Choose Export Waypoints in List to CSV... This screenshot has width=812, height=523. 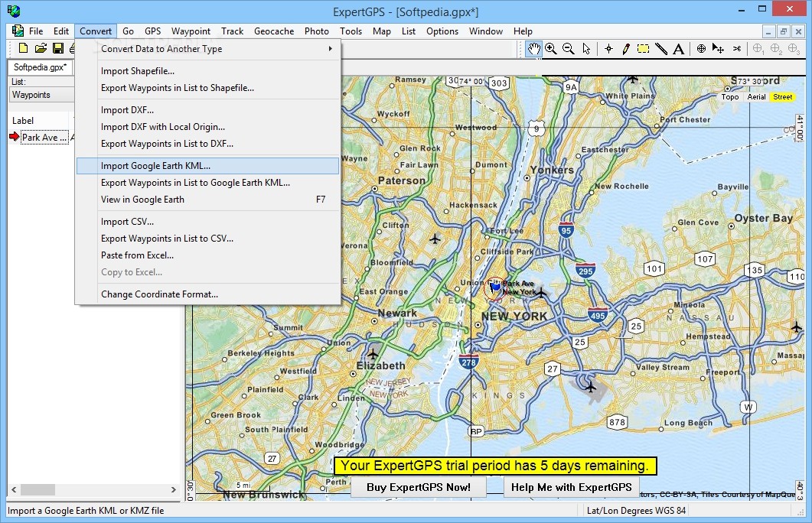pyautogui.click(x=207, y=239)
